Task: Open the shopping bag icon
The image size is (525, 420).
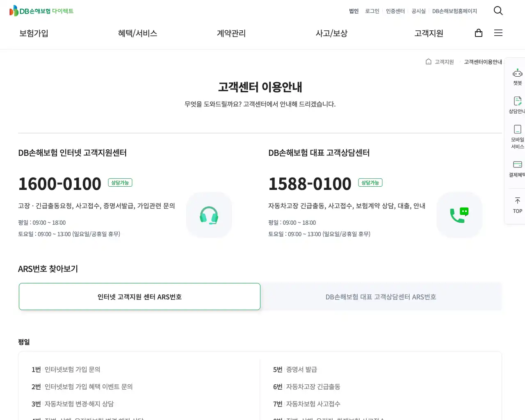Action: point(478,33)
